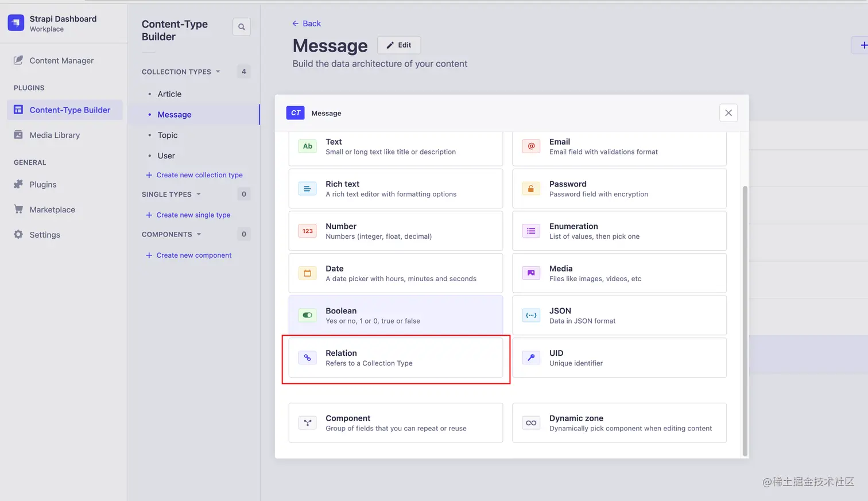The image size is (868, 501).
Task: Choose the Relation field type
Action: 396,358
